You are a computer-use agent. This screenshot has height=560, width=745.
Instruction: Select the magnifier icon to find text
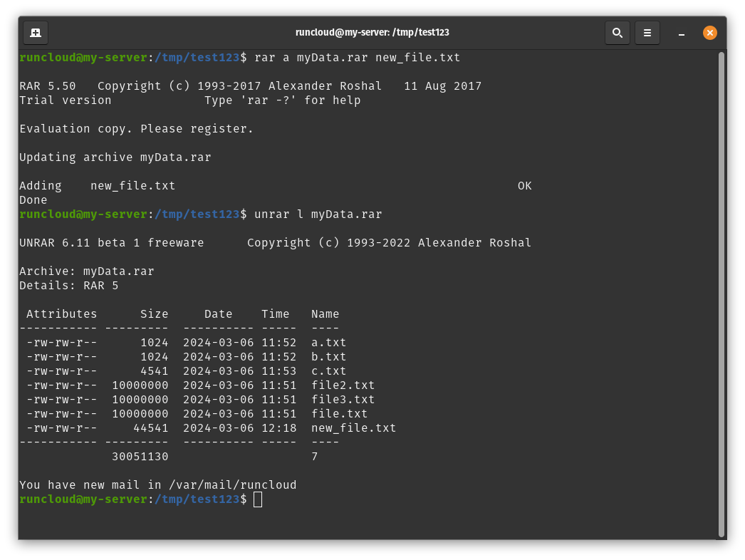tap(617, 32)
